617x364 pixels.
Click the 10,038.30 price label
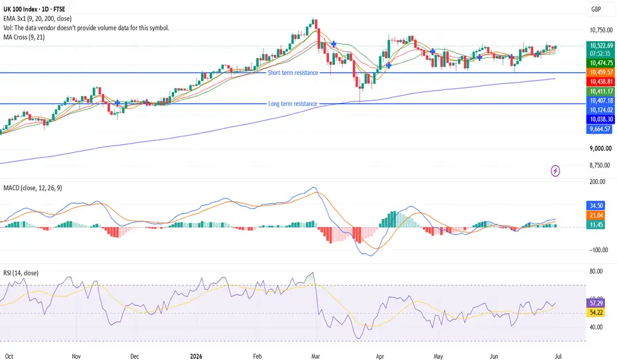tap(600, 119)
